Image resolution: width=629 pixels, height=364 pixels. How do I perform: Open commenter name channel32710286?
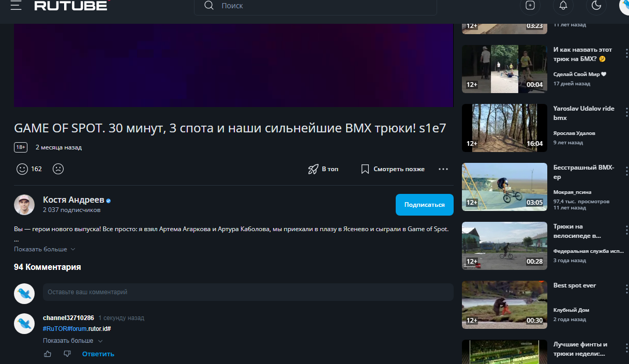[x=68, y=318]
